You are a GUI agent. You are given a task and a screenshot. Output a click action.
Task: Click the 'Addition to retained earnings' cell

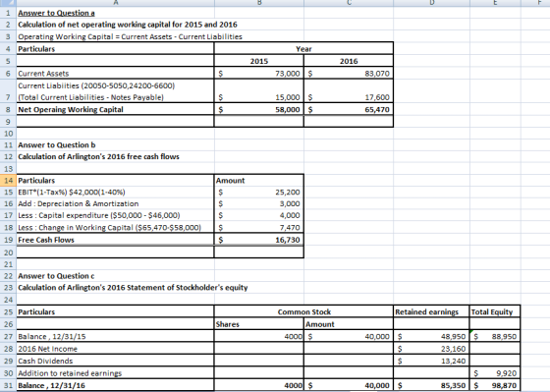[x=115, y=373]
